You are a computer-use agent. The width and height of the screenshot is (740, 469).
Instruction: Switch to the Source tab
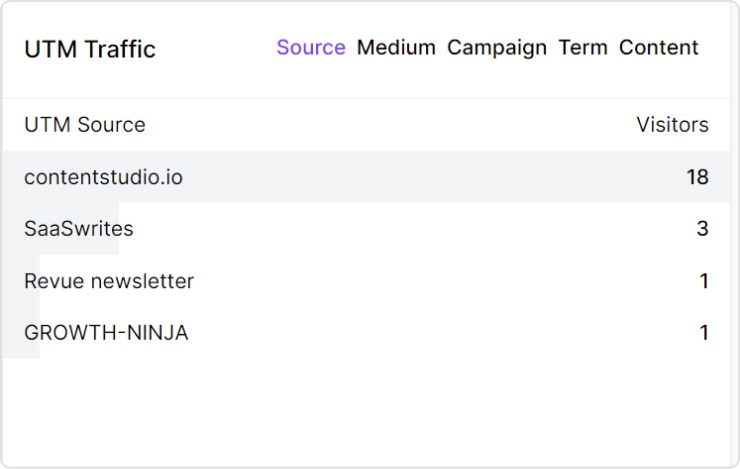(310, 48)
